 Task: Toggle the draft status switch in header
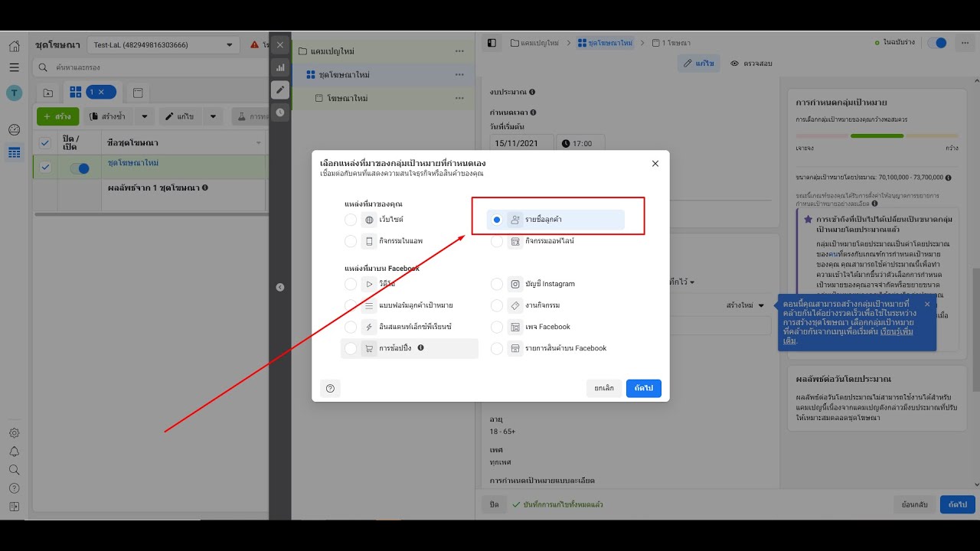coord(936,43)
